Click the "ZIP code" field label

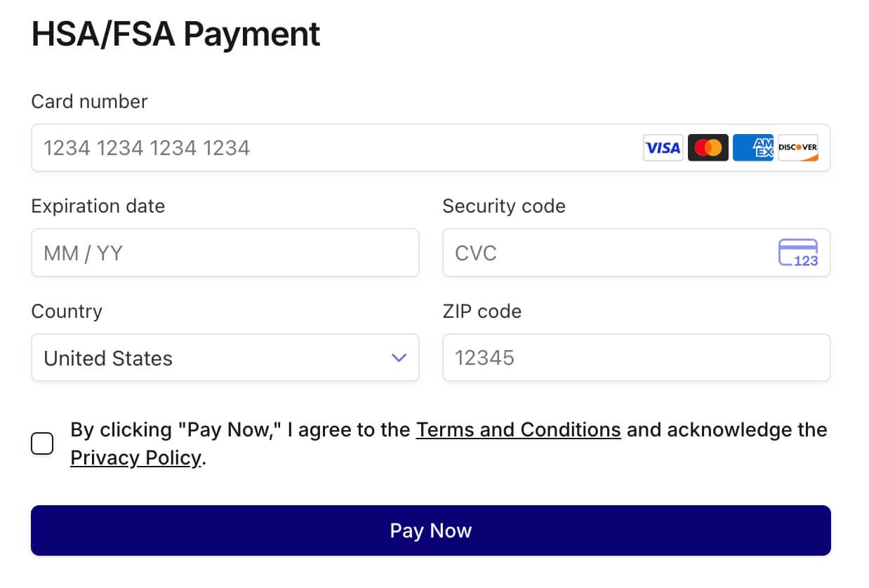pos(482,312)
